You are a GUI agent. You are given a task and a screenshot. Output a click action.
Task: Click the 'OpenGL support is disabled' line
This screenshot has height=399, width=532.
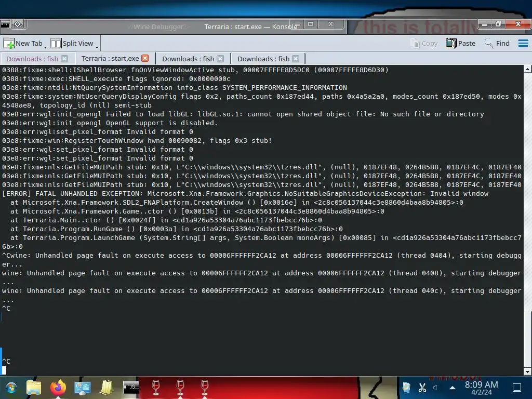[x=110, y=123]
